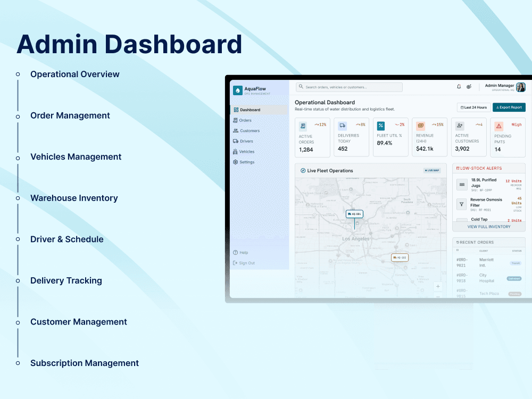Screen dimensions: 532x399
Task: Click the Revenue (24H) money icon
Action: point(421,126)
